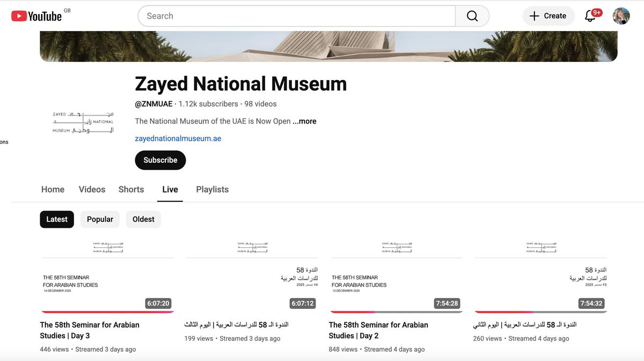This screenshot has height=361, width=644.
Task: Open the Day 2 English seminar thumbnail
Action: (x=396, y=274)
